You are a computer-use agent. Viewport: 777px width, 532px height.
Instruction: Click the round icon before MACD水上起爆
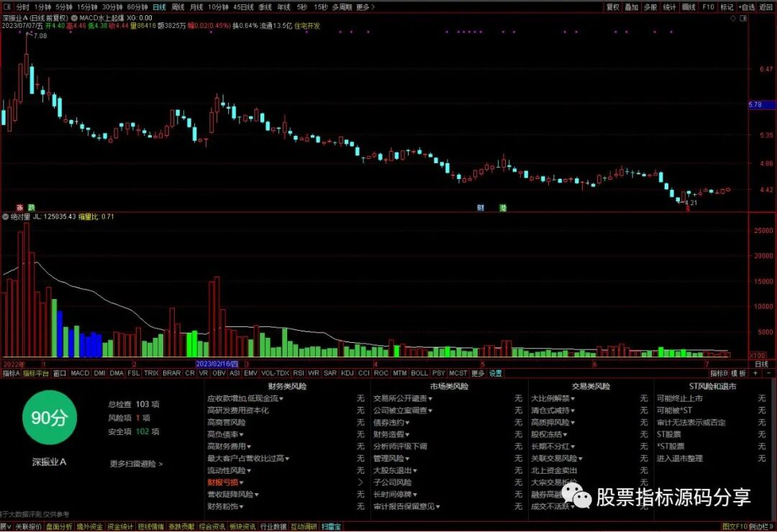click(x=74, y=18)
